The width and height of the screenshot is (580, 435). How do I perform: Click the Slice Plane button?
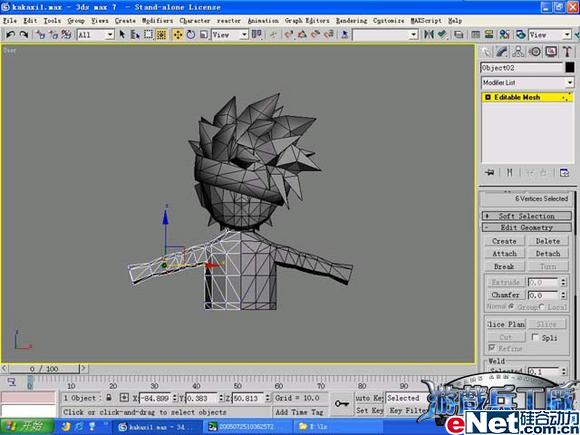pos(506,324)
